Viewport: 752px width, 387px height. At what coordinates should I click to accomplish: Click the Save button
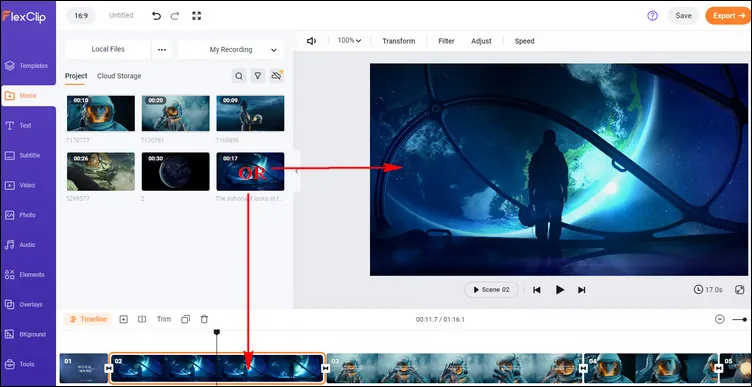tap(683, 16)
